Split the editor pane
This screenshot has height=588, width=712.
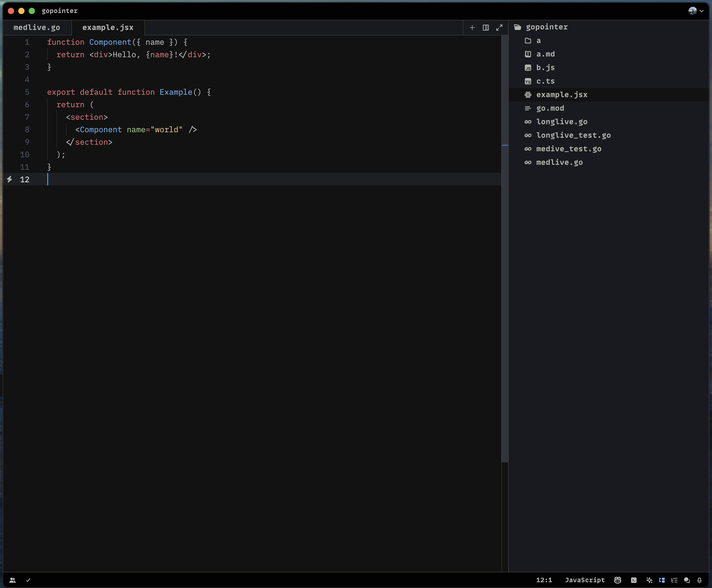pos(486,27)
